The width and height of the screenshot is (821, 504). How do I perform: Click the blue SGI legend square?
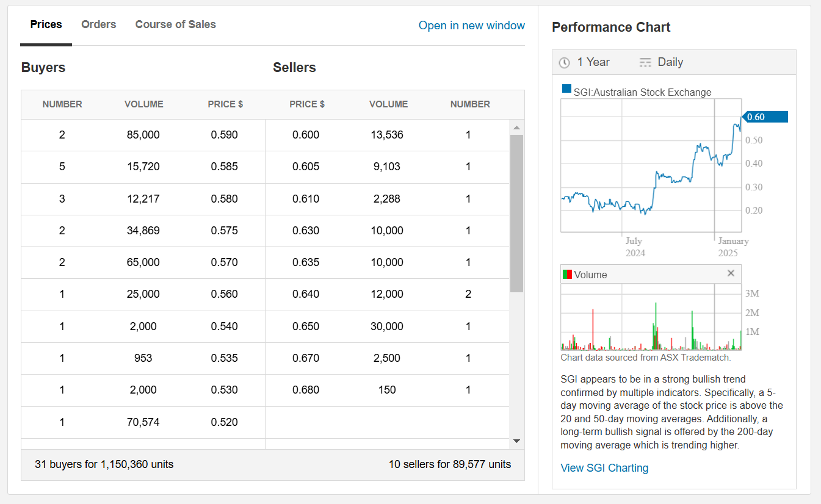pos(566,90)
